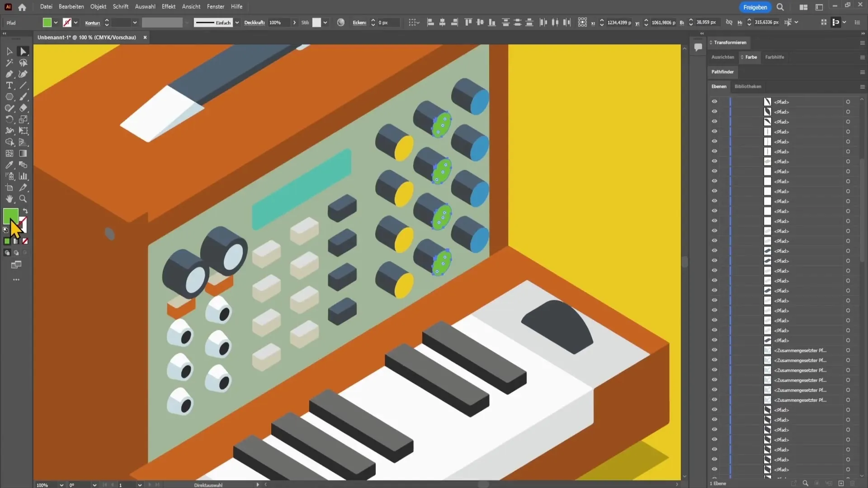The image size is (868, 488).
Task: Select the Polygon shape tool
Action: tap(9, 97)
